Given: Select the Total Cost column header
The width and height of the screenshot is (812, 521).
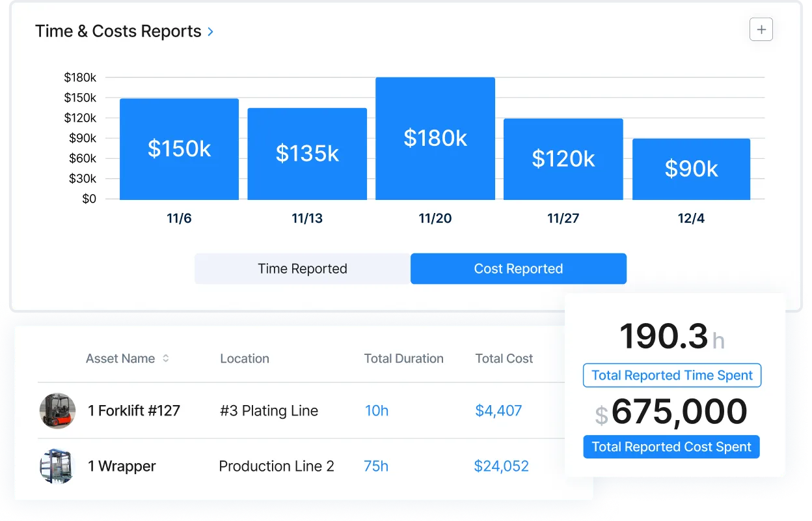Looking at the screenshot, I should (504, 358).
